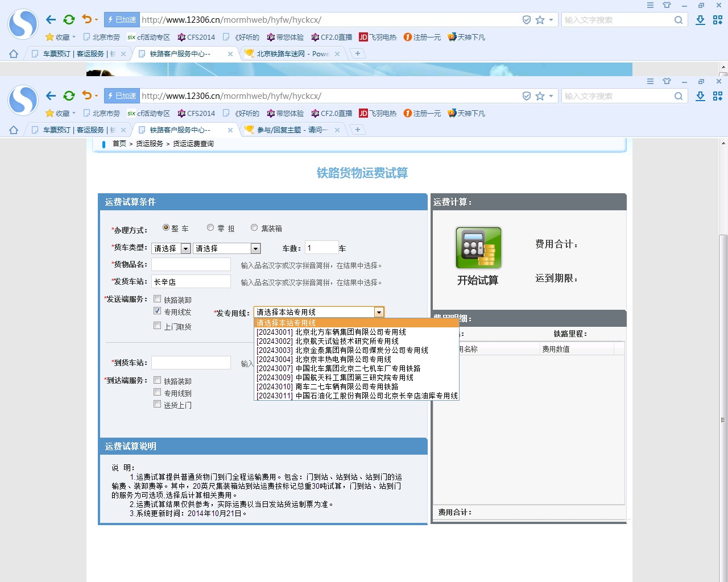Open 天神下凡 bookmark in front window
Screen dimensions: 728x582
pos(466,114)
